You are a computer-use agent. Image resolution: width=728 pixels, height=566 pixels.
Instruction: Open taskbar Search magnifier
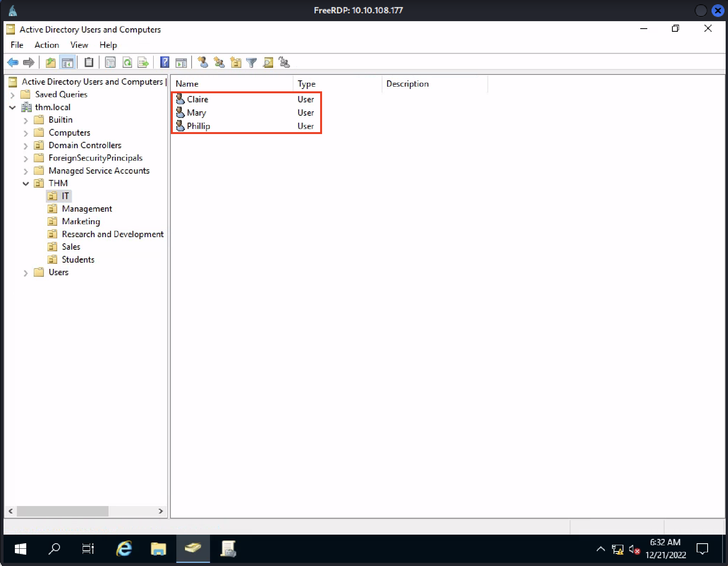point(54,549)
